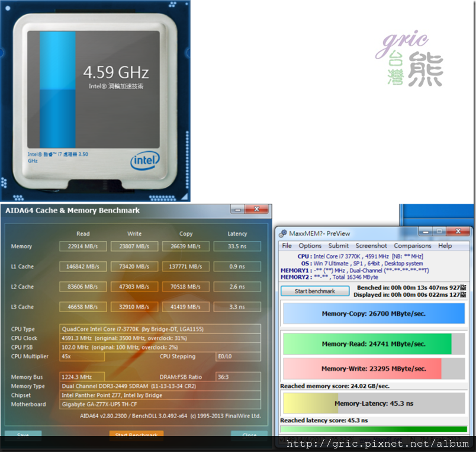Click the Start benchmark button in MaxxMEM
476x452 pixels.
point(315,291)
